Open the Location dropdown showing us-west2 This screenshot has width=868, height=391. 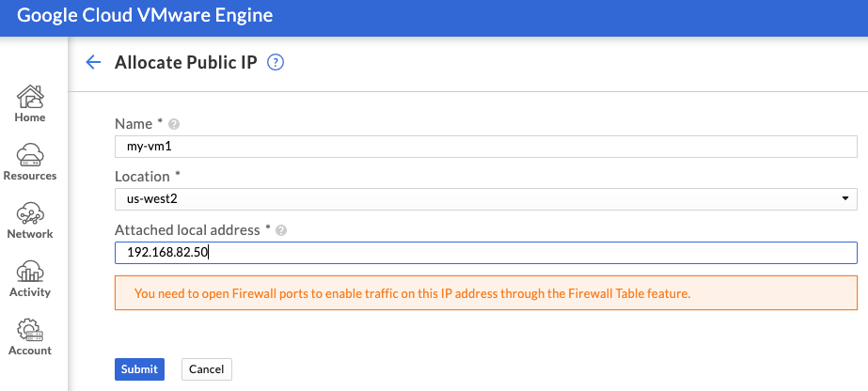pos(486,199)
